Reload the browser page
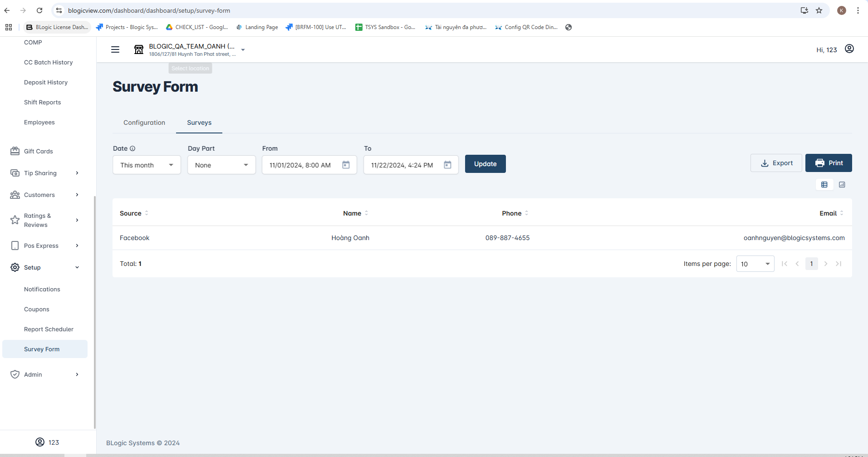Viewport: 868px width, 457px height. click(x=39, y=10)
